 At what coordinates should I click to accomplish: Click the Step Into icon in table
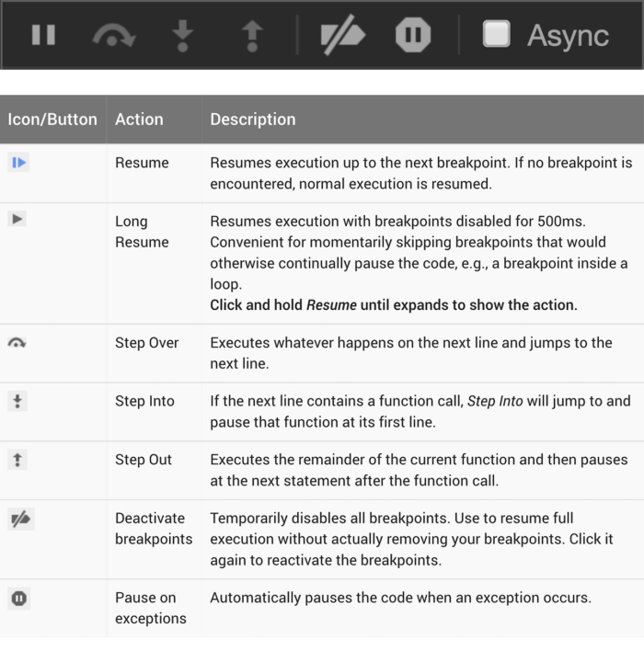point(17,401)
